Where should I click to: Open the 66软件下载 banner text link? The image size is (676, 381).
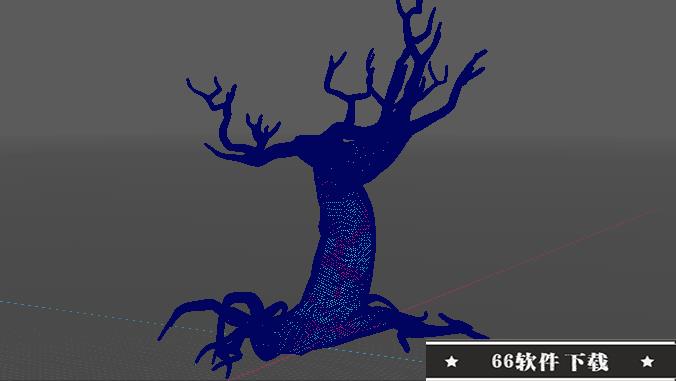550,362
